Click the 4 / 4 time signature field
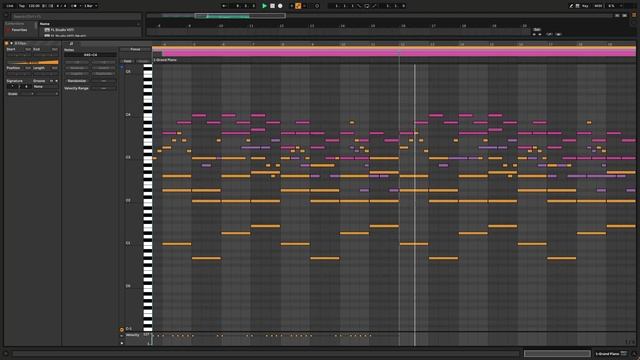Viewport: 640px width, 360px height. point(61,6)
